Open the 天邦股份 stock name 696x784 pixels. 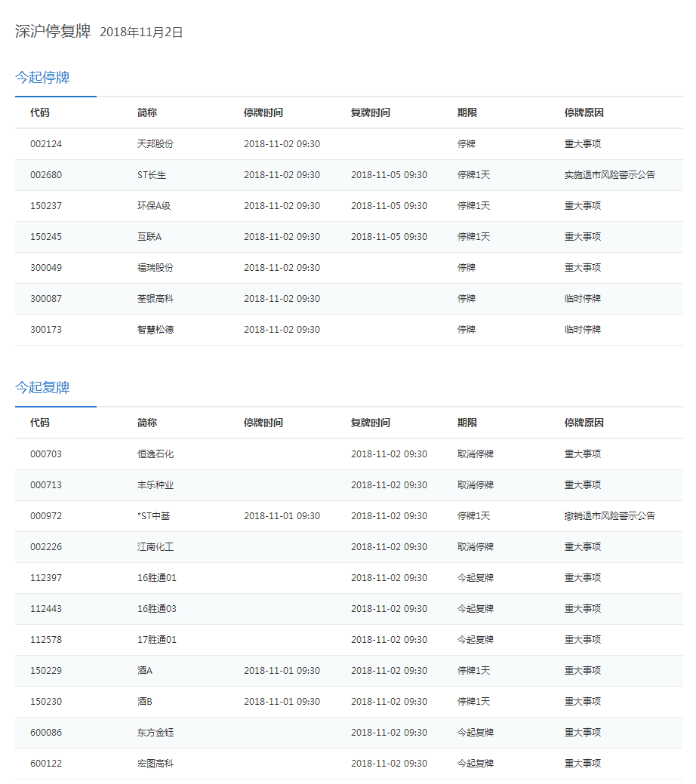(155, 144)
